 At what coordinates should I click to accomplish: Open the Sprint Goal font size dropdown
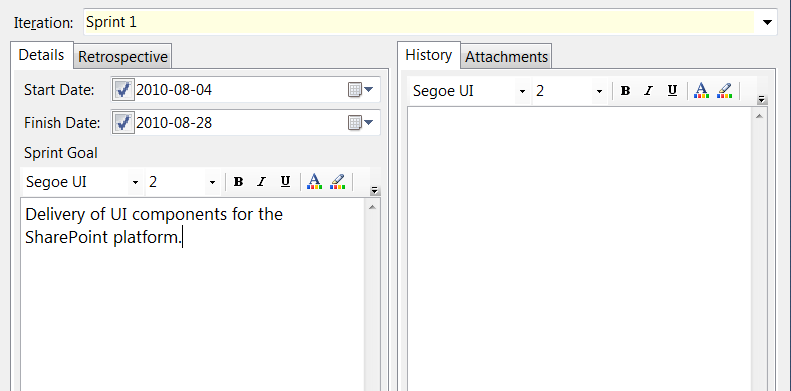point(212,182)
